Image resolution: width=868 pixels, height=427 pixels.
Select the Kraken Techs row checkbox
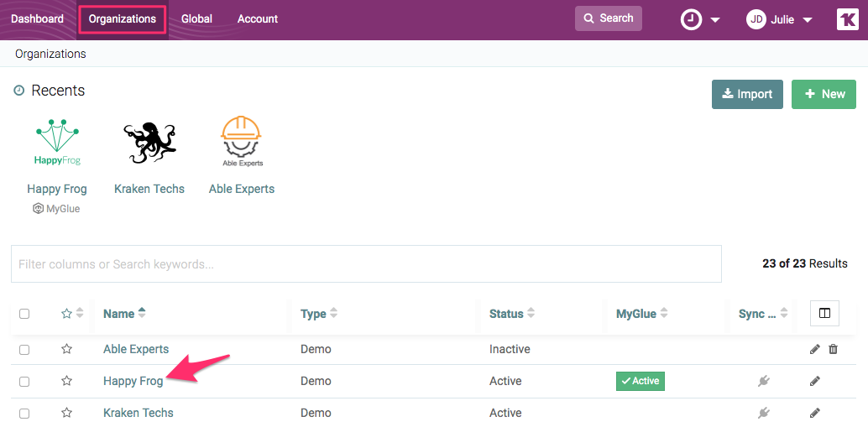24,413
